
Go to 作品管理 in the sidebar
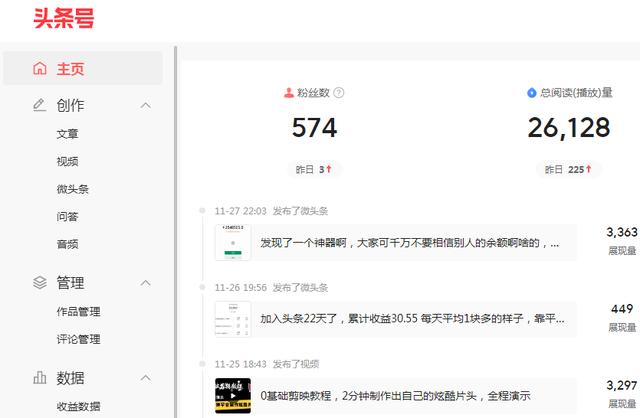tap(78, 312)
